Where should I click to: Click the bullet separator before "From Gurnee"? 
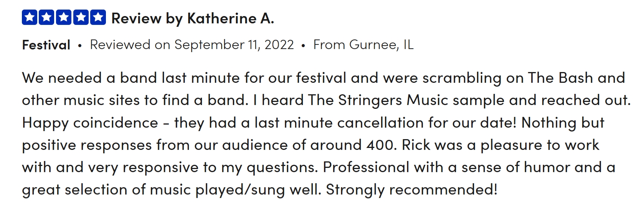pyautogui.click(x=303, y=46)
